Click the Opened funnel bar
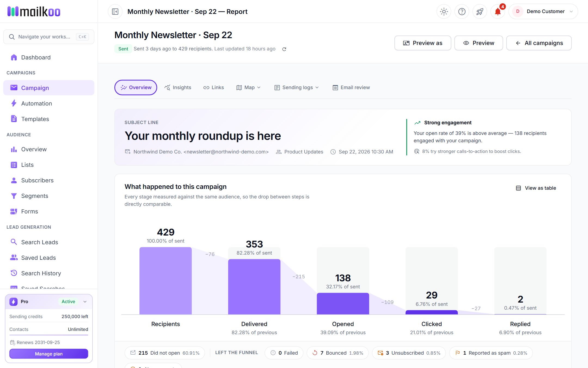The height and width of the screenshot is (368, 588). (x=343, y=303)
